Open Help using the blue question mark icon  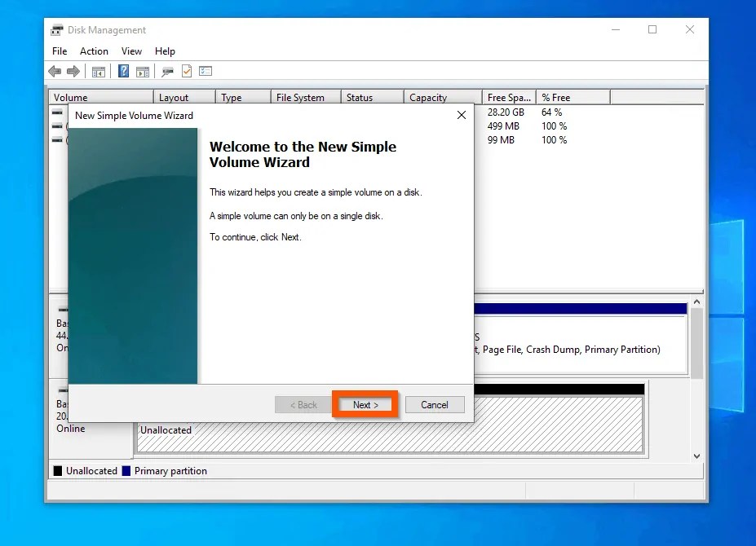point(124,71)
